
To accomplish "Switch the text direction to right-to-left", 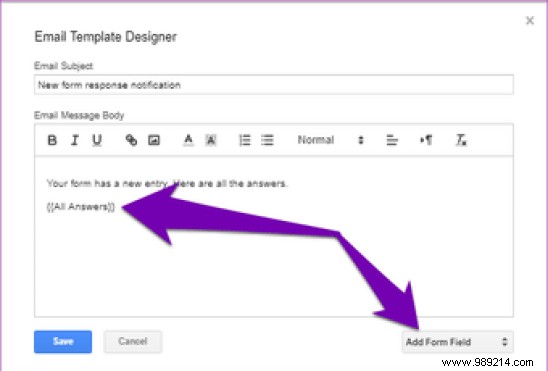I will coord(426,140).
